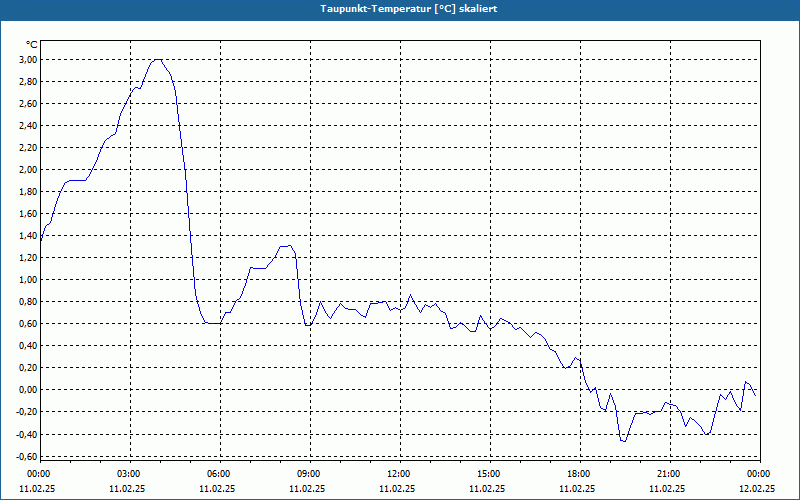Click the 0,60 y-axis value
Image resolution: width=800 pixels, height=500 pixels.
[28, 323]
